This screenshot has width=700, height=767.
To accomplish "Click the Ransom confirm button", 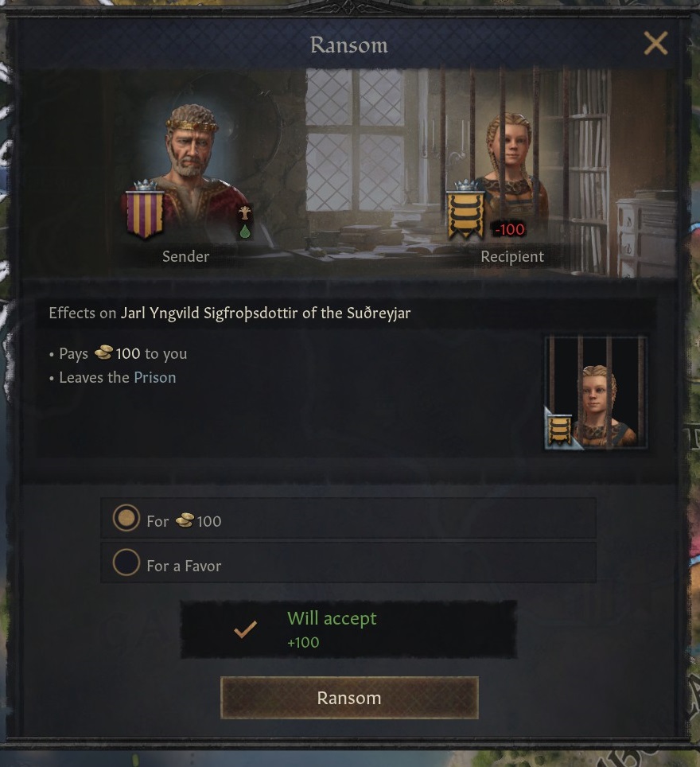I will click(349, 698).
